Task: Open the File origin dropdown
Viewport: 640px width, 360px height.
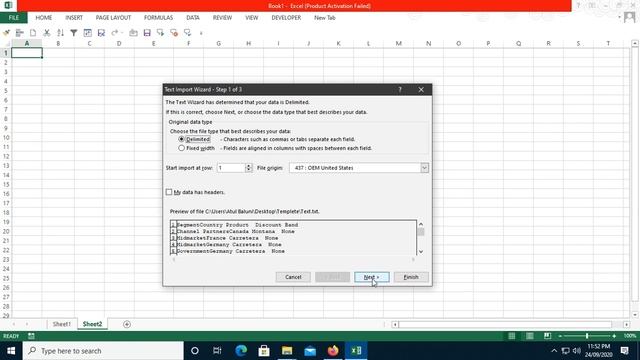Action: (x=424, y=168)
